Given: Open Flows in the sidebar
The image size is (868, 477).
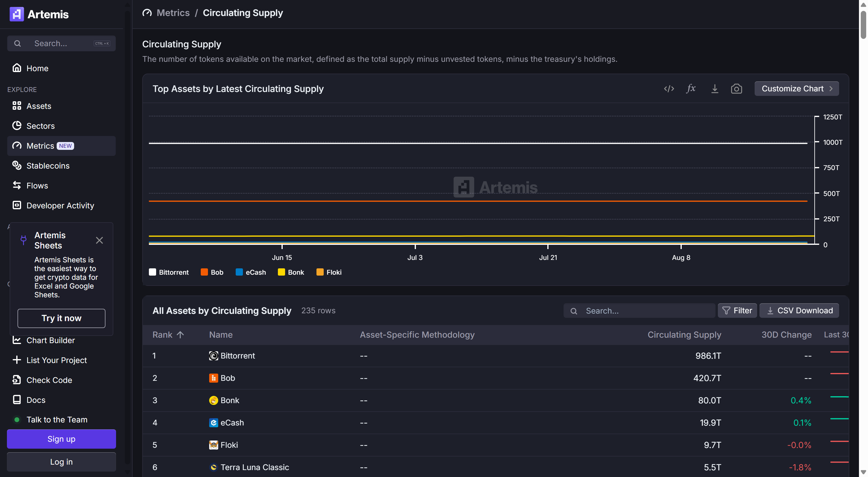Looking at the screenshot, I should (x=61, y=185).
